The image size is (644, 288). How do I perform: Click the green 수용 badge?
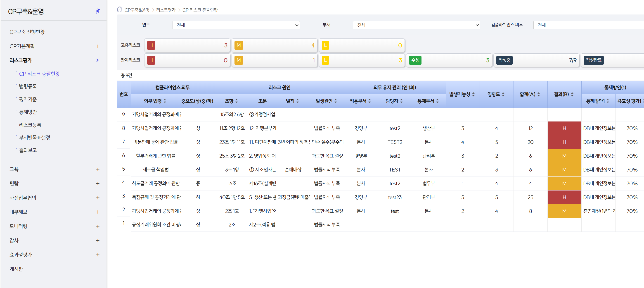click(415, 60)
